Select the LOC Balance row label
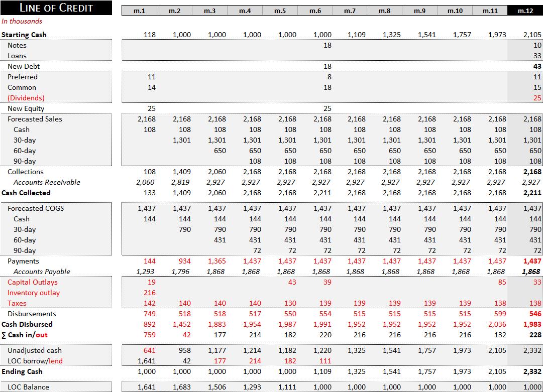This screenshot has height=392, width=543. tap(29, 387)
